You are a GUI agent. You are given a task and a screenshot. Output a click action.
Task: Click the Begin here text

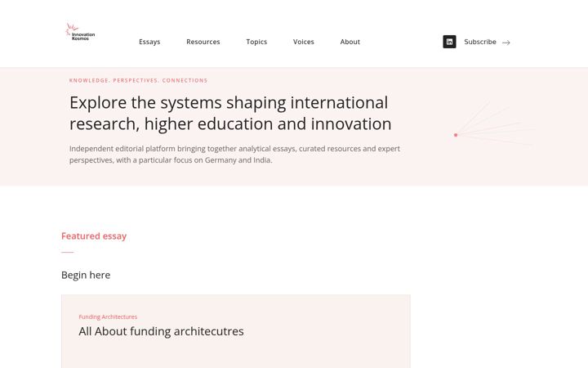86,275
